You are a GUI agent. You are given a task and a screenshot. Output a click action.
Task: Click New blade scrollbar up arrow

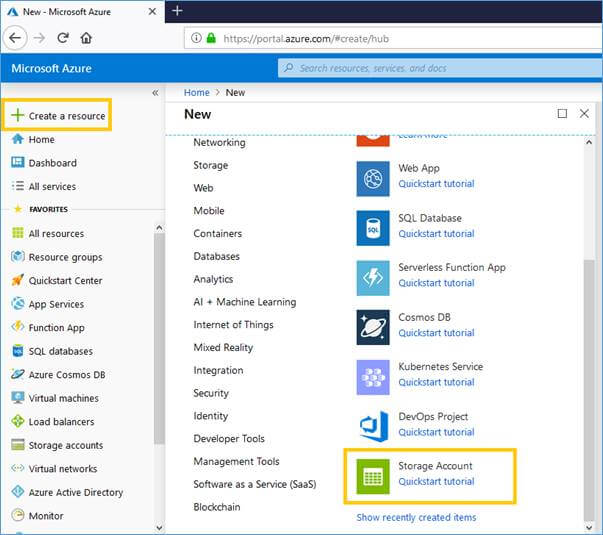pyautogui.click(x=589, y=142)
